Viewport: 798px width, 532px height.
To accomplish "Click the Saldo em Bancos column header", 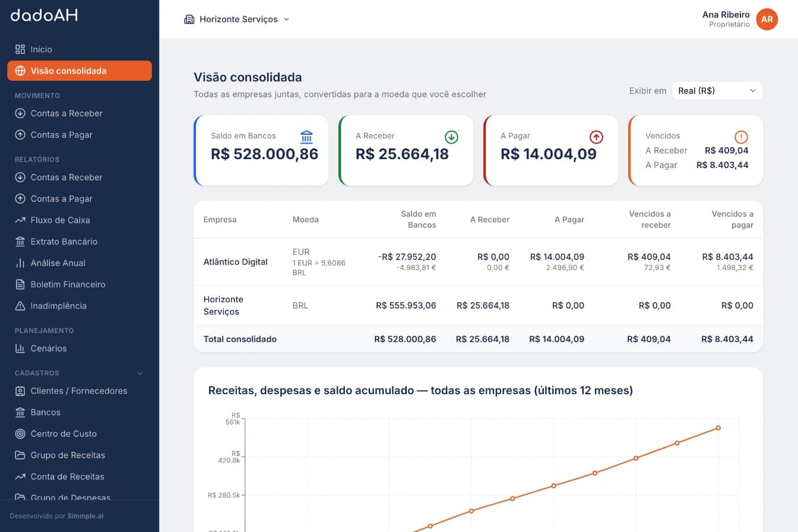I will (x=418, y=219).
